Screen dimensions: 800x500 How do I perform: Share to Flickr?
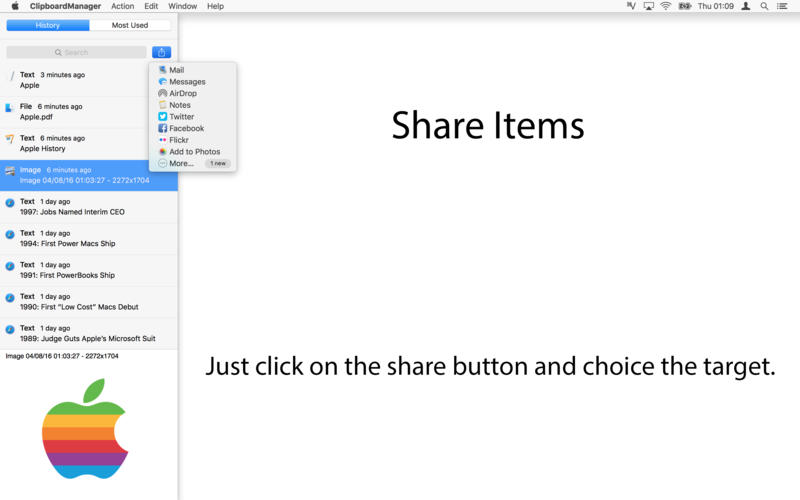[192, 140]
